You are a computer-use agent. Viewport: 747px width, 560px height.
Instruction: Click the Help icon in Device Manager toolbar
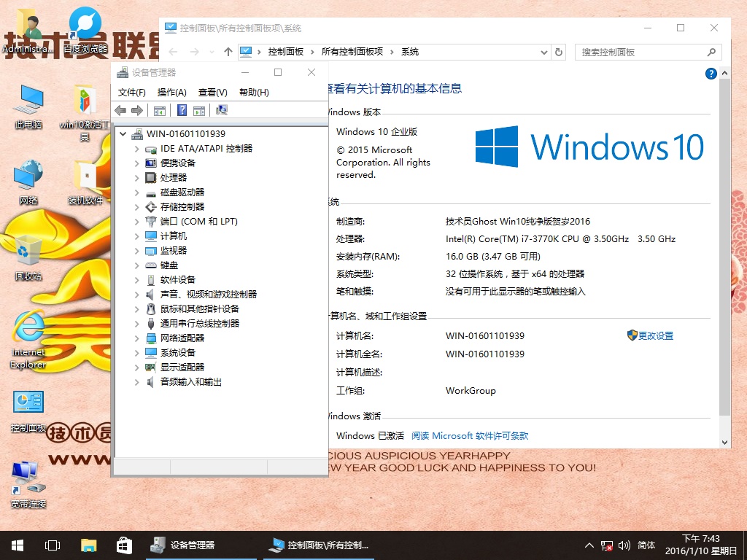tap(182, 111)
